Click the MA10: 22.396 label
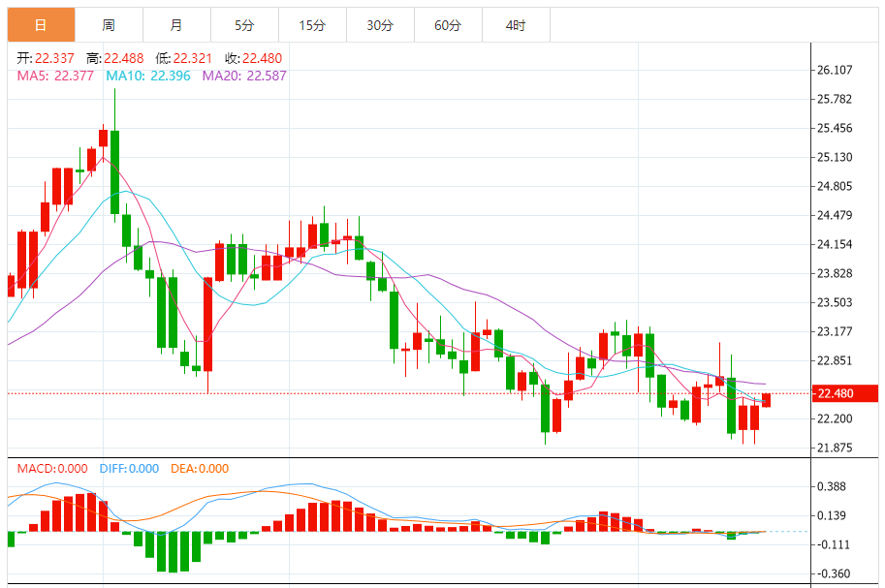 click(x=148, y=76)
